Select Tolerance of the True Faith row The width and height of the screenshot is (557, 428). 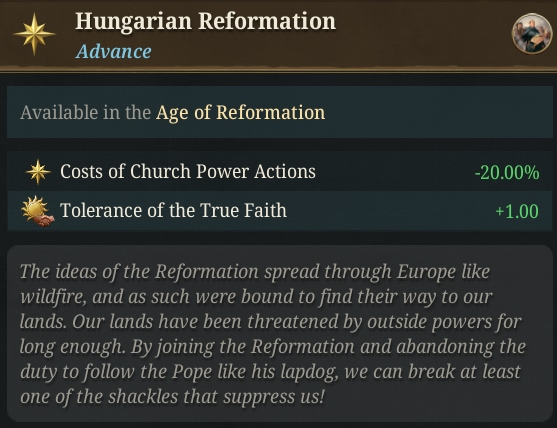[x=280, y=211]
